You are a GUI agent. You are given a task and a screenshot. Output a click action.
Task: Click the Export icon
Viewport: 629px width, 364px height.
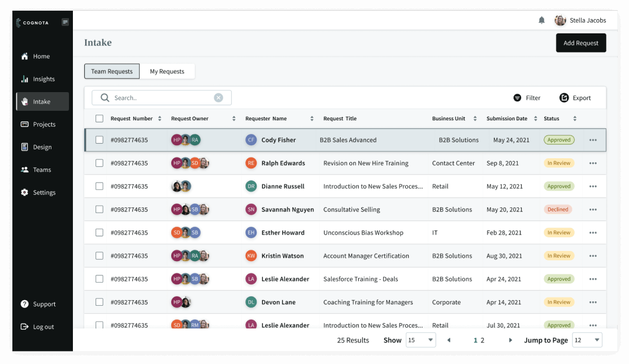(x=564, y=98)
